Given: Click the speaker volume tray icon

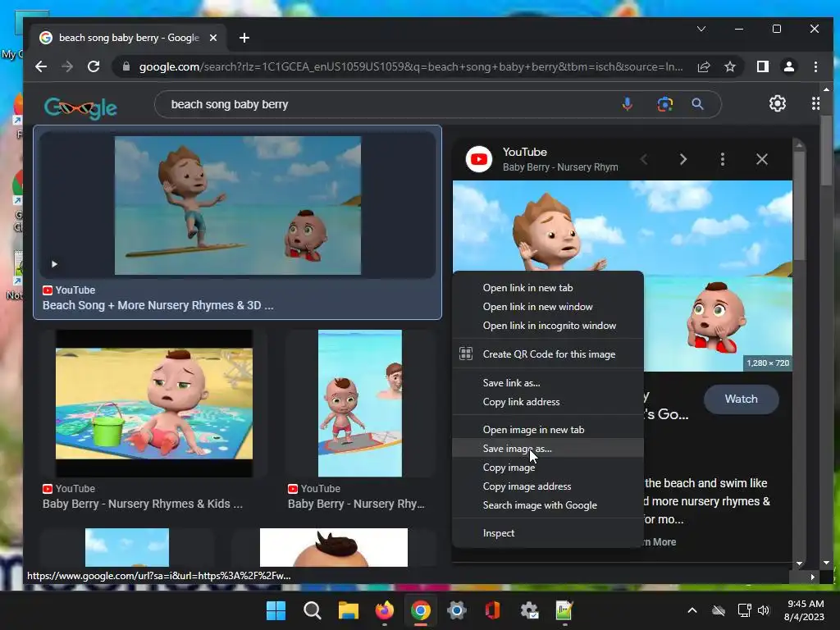Looking at the screenshot, I should point(764,610).
